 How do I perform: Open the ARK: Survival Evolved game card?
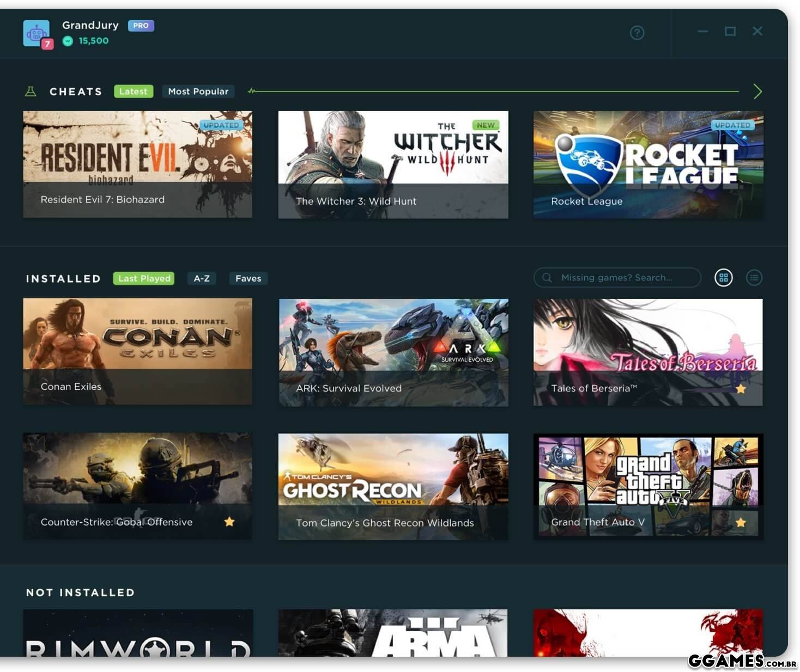coord(393,352)
